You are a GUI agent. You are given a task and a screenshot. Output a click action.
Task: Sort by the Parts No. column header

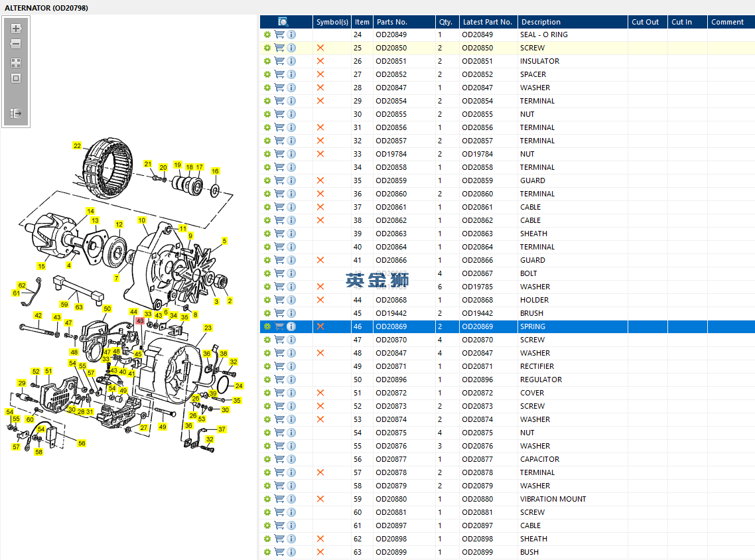click(x=391, y=22)
